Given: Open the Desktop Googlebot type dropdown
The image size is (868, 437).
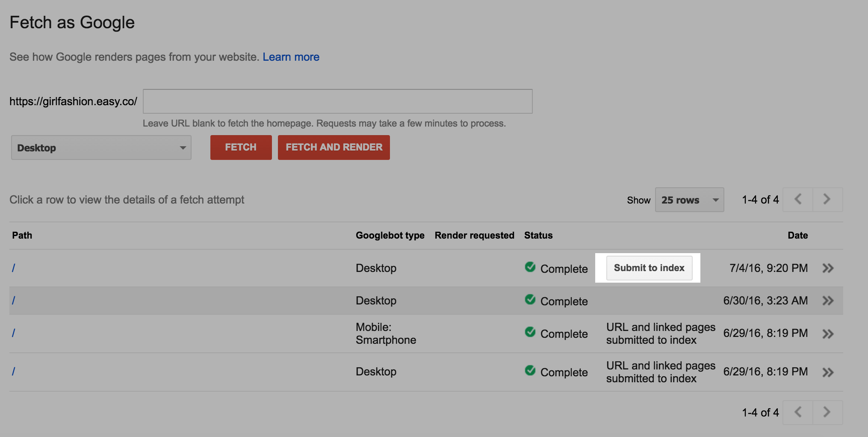Looking at the screenshot, I should click(x=101, y=148).
